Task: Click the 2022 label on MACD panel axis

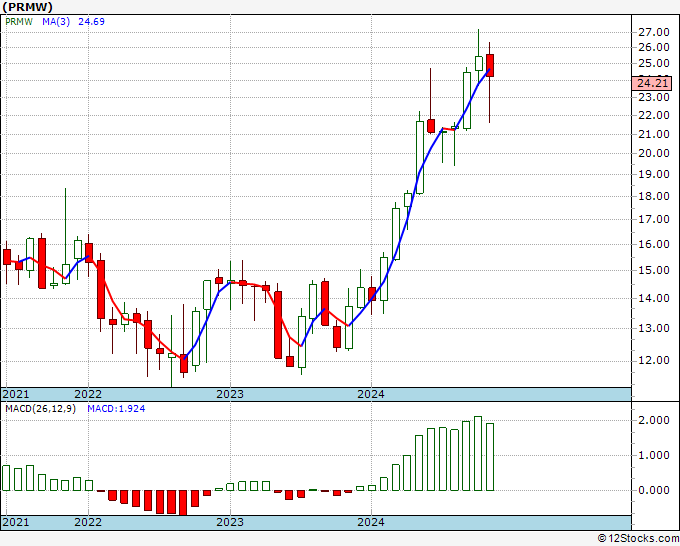Action: pos(88,522)
